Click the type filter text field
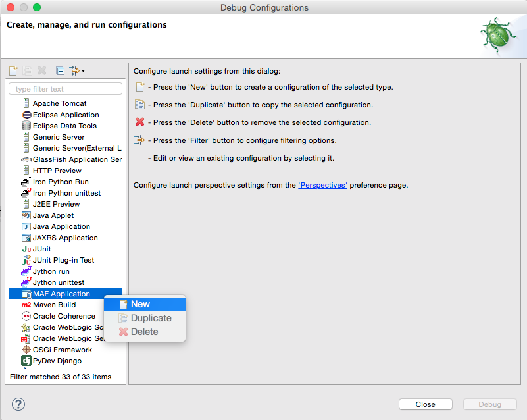The height and width of the screenshot is (420, 527). point(66,89)
